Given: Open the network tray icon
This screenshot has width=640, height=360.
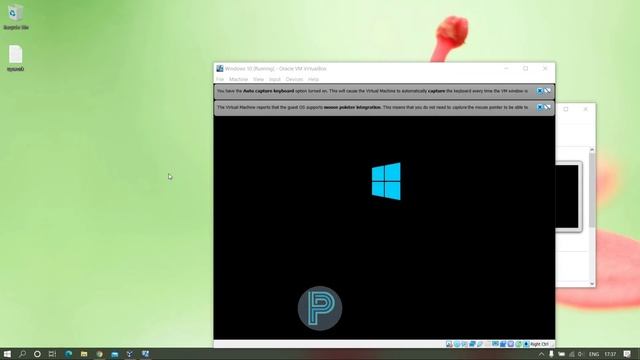Looking at the screenshot, I should (571, 354).
